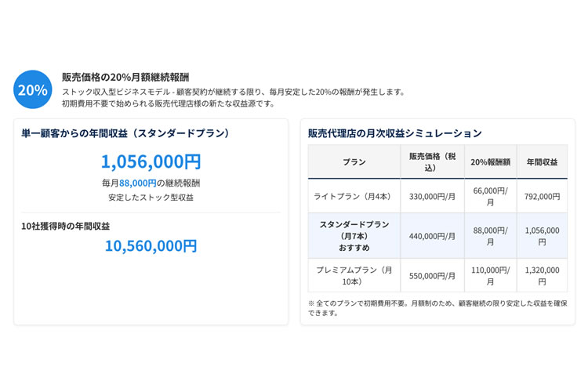
Task: Click the 単一顧客からの年間収益 card title
Action: point(125,133)
